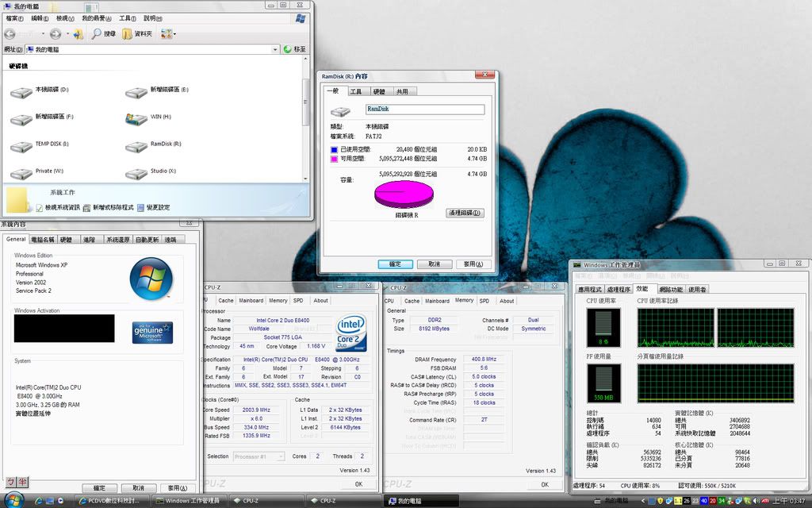This screenshot has width=812, height=508.
Task: Click the magenta free-space color swatch
Action: [x=334, y=159]
